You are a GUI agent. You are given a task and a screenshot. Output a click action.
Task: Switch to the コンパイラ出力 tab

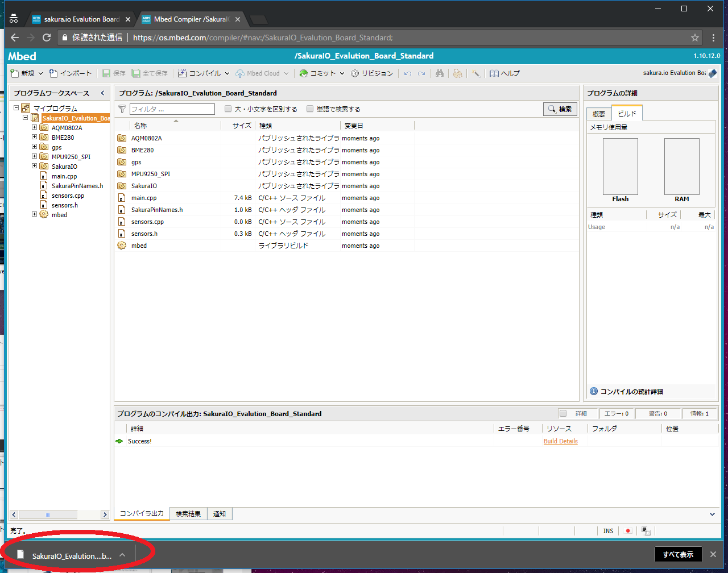tap(142, 513)
